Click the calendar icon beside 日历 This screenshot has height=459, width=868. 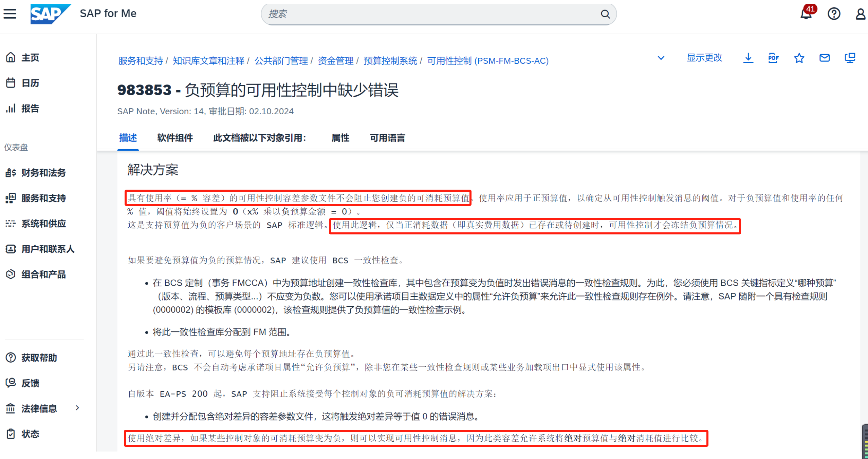coord(11,83)
